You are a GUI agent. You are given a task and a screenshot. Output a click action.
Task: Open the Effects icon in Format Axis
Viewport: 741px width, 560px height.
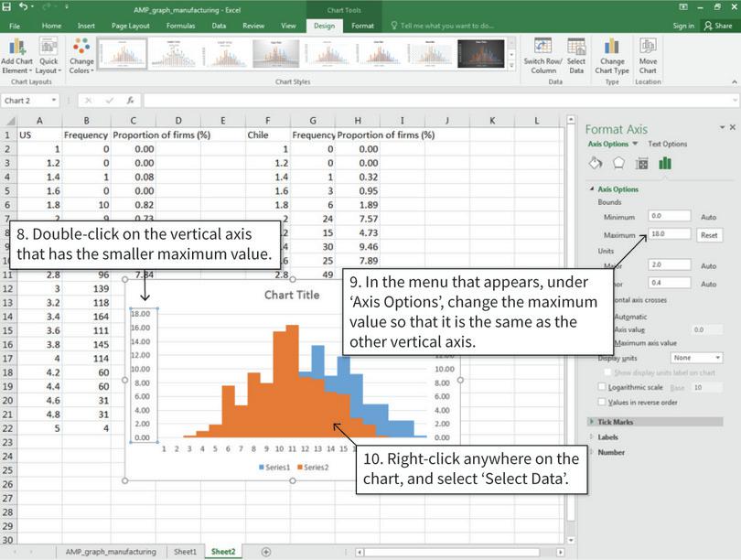pyautogui.click(x=619, y=163)
